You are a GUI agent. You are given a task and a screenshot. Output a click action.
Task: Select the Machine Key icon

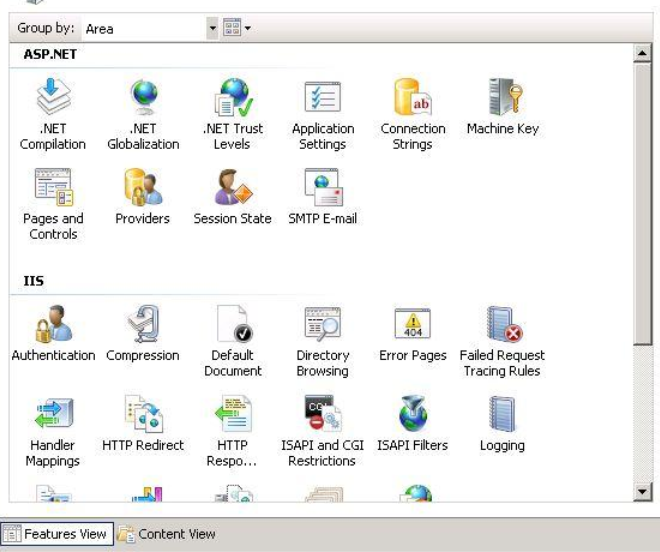tap(502, 98)
